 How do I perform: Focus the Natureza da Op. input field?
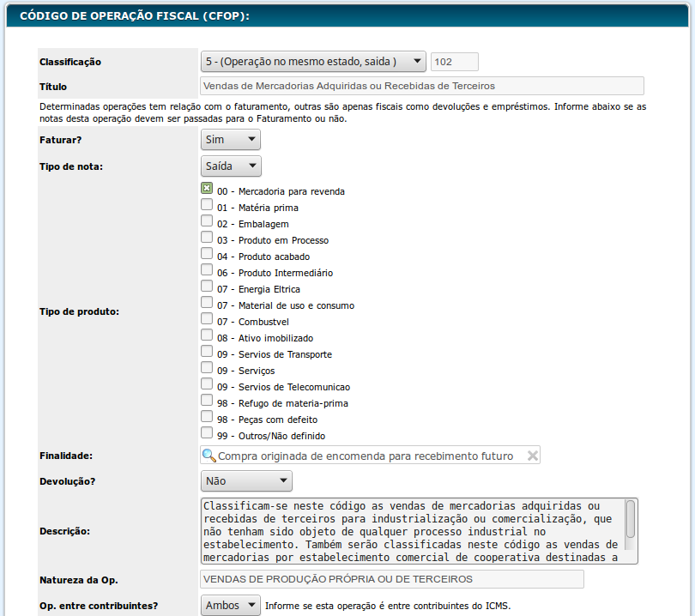(x=391, y=580)
